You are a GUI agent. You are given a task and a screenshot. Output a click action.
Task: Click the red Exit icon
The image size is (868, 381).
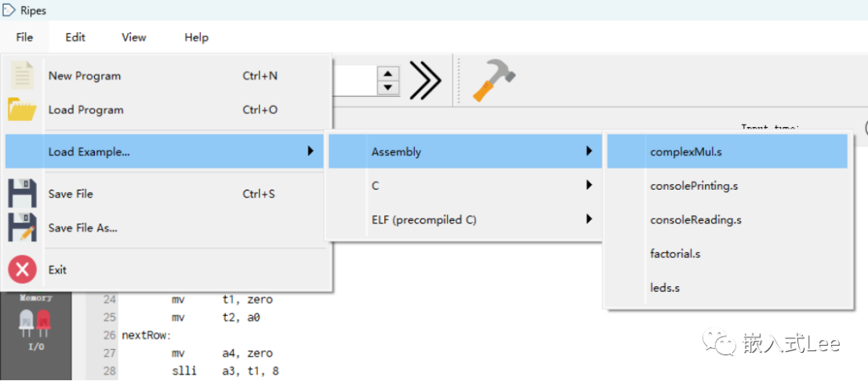(x=22, y=269)
